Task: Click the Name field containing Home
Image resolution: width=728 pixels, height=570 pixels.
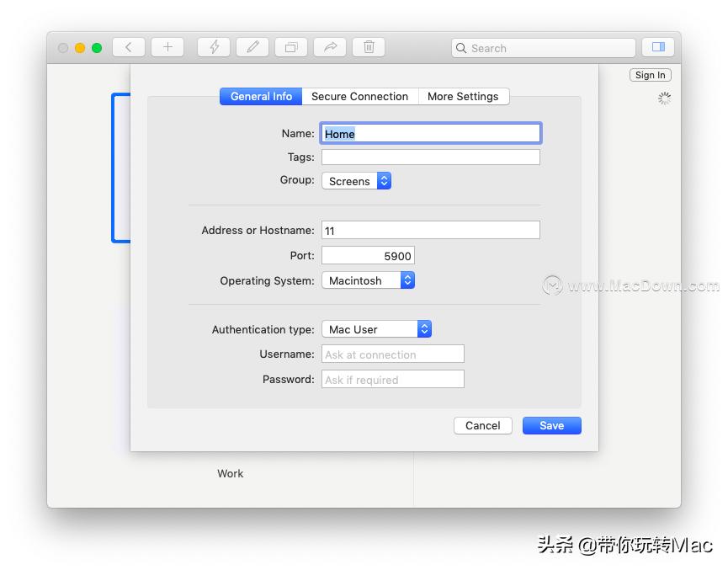Action: [431, 133]
